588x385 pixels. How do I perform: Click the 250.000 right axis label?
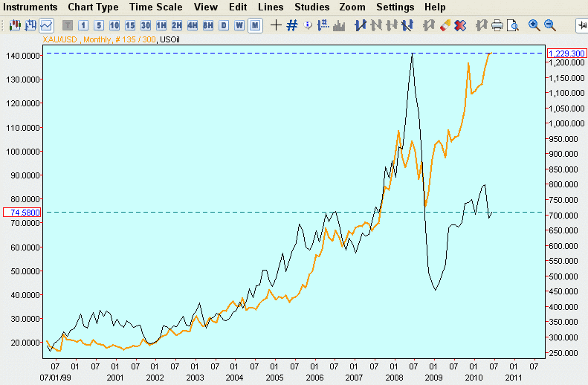click(x=563, y=353)
